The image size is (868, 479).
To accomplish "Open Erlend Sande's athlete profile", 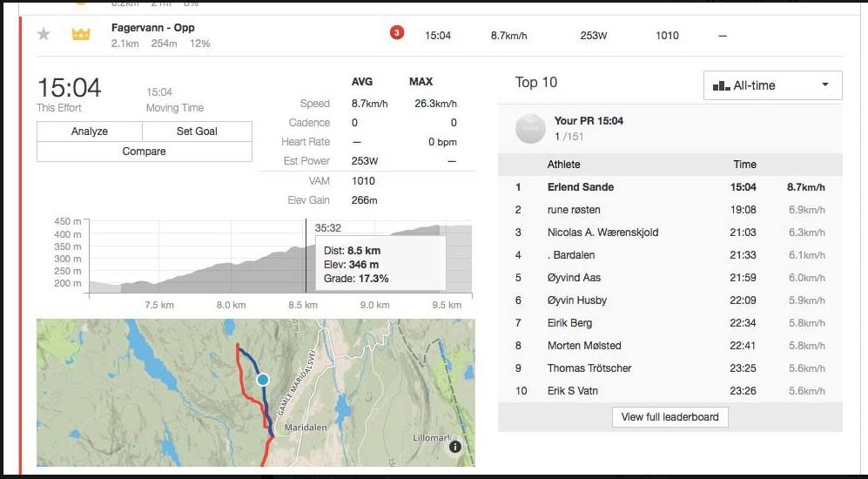I will pyautogui.click(x=581, y=187).
